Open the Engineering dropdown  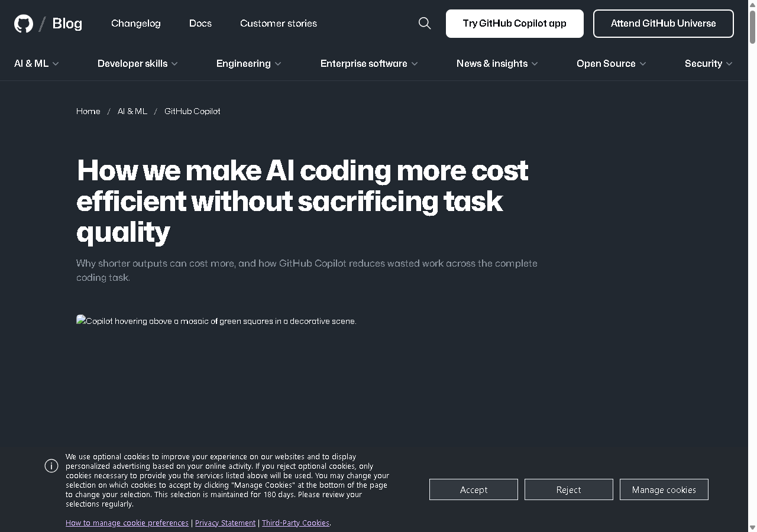click(x=249, y=63)
